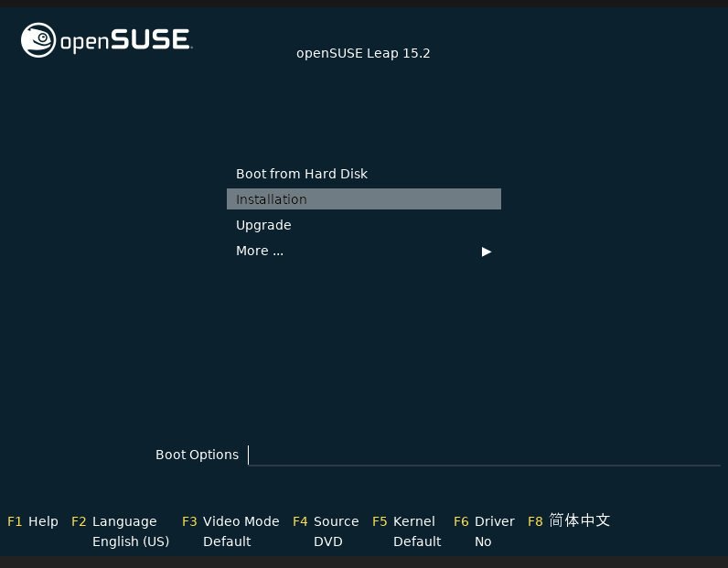728x568 pixels.
Task: Open the F4 Source selector
Action: [326, 521]
